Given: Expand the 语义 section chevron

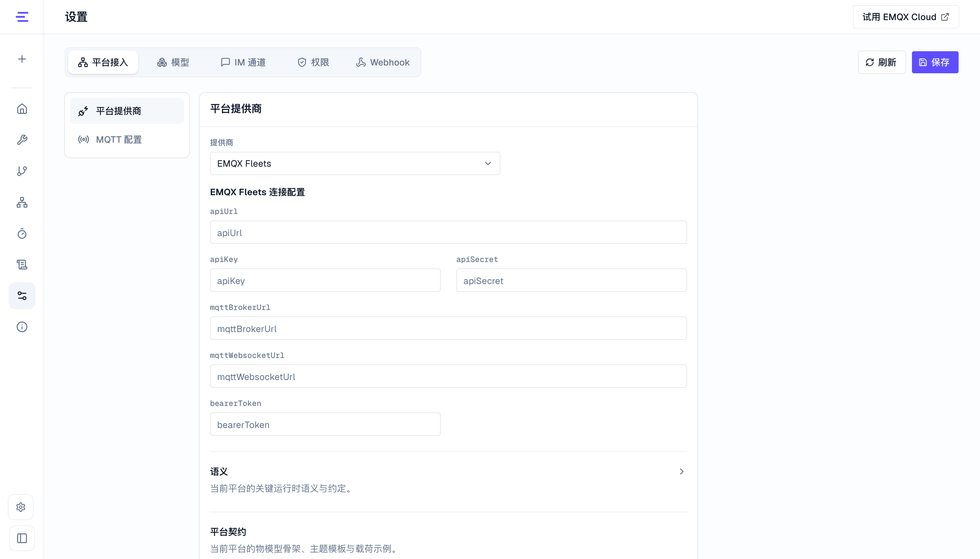Looking at the screenshot, I should tap(682, 471).
